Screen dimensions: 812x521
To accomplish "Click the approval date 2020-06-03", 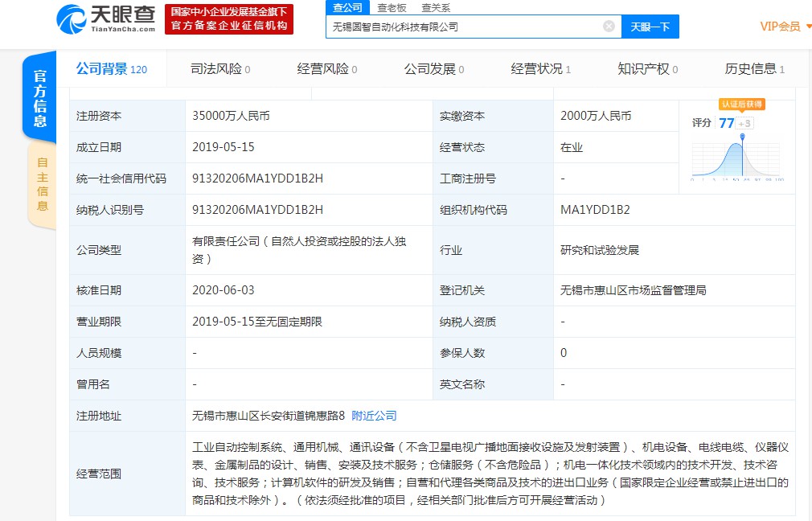I will click(224, 290).
